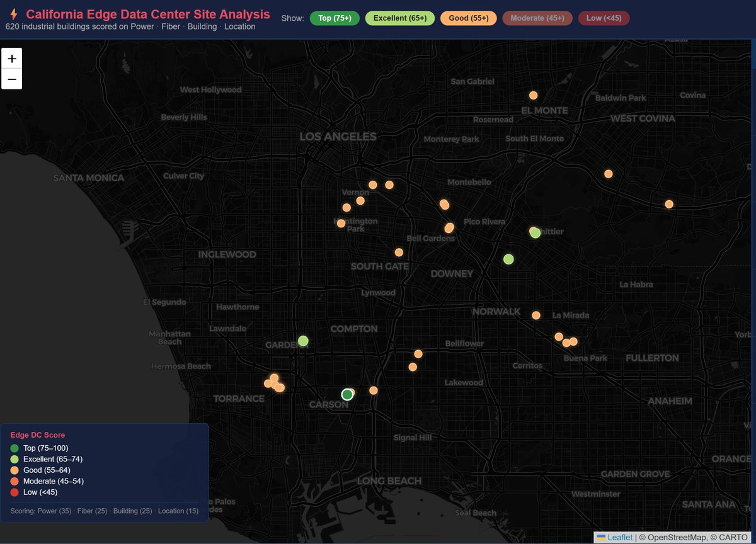Screen dimensions: 756x544
Task: Select the light green marker at Whittier
Action: coord(535,233)
